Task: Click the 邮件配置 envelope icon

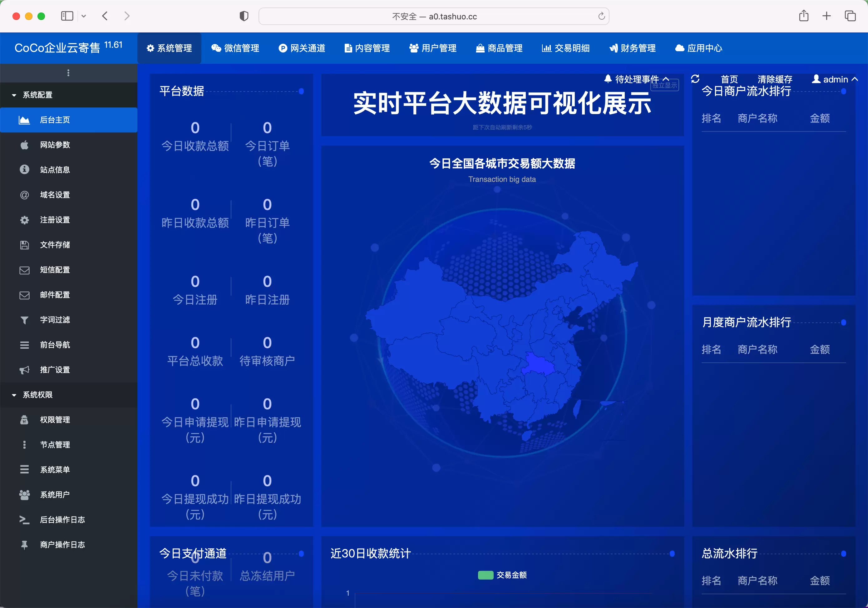Action: click(x=24, y=295)
